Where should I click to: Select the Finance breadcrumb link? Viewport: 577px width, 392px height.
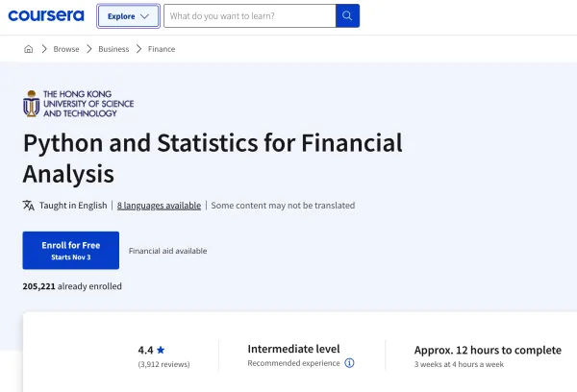pos(162,49)
